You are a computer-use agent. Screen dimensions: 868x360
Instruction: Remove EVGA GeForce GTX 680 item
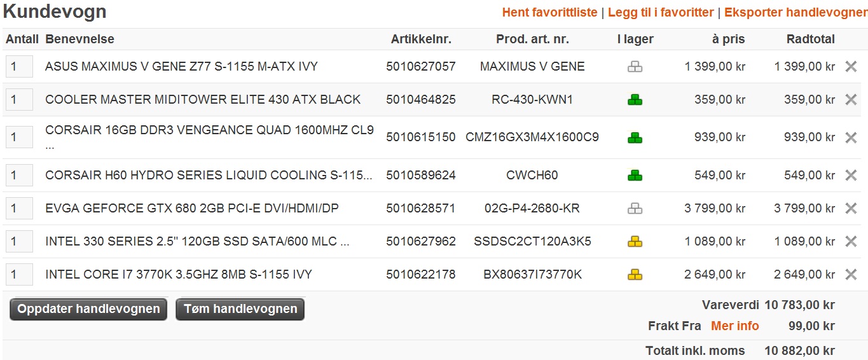click(x=851, y=208)
